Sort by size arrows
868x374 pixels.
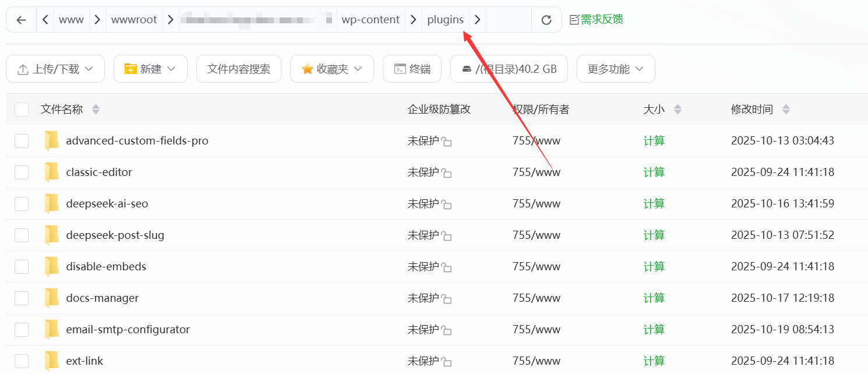[x=678, y=109]
